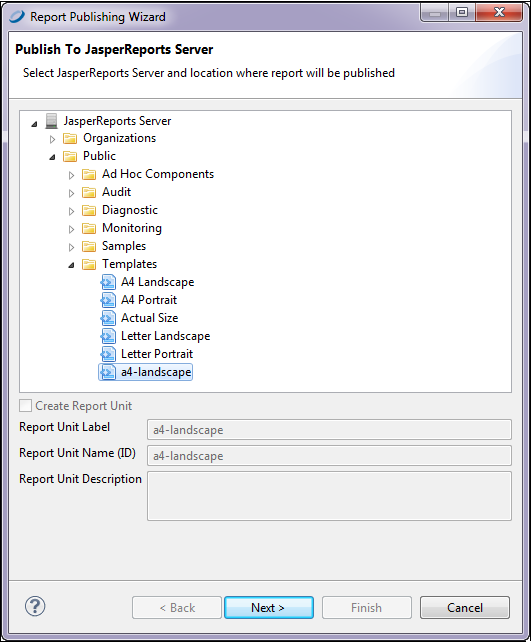Click the JasperReports Server icon in the tree

52,121
